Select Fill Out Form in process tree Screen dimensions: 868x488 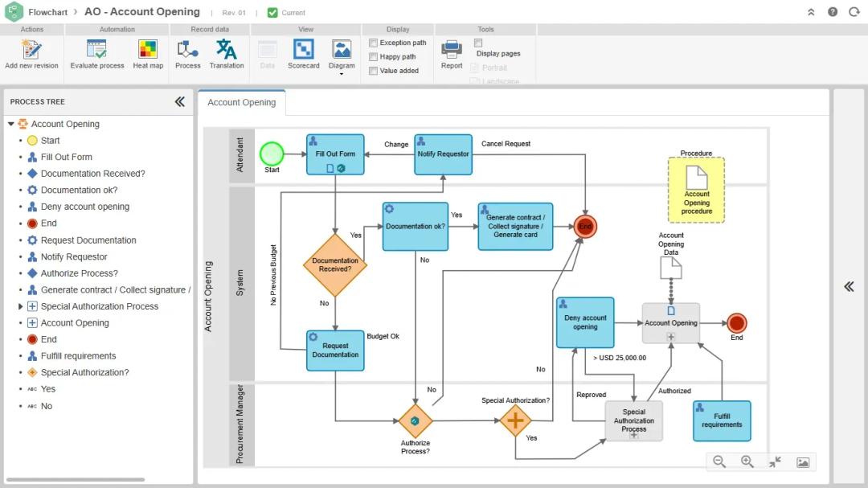[66, 157]
